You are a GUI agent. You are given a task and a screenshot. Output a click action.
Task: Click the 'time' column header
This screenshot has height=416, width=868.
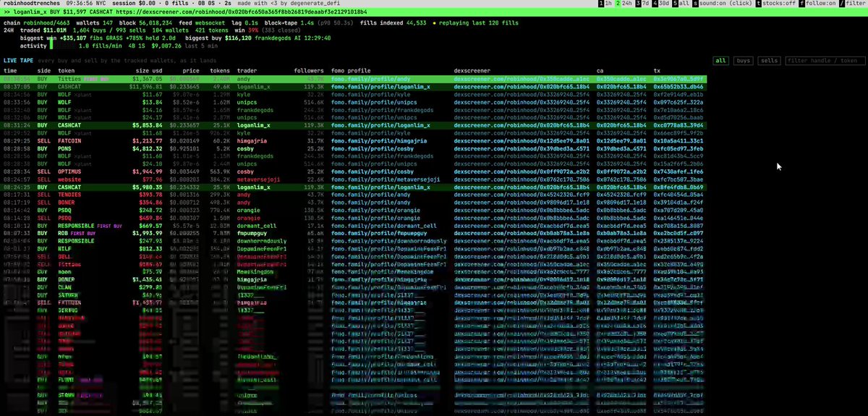pos(11,71)
